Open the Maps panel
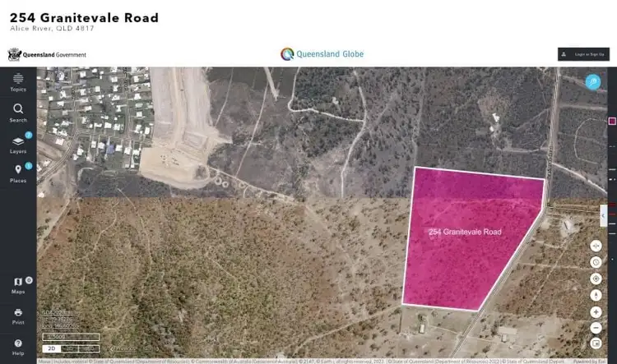The image size is (617, 364). [x=18, y=286]
